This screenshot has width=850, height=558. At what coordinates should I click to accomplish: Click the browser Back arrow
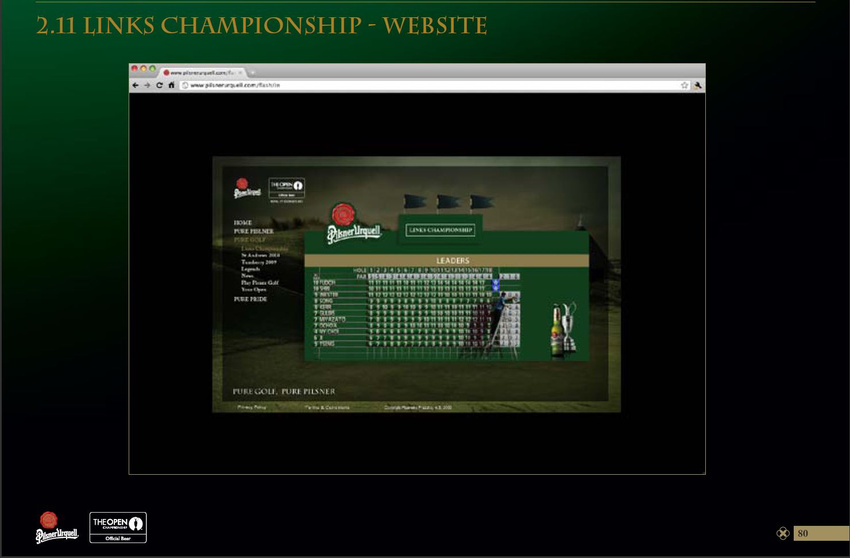tap(136, 85)
